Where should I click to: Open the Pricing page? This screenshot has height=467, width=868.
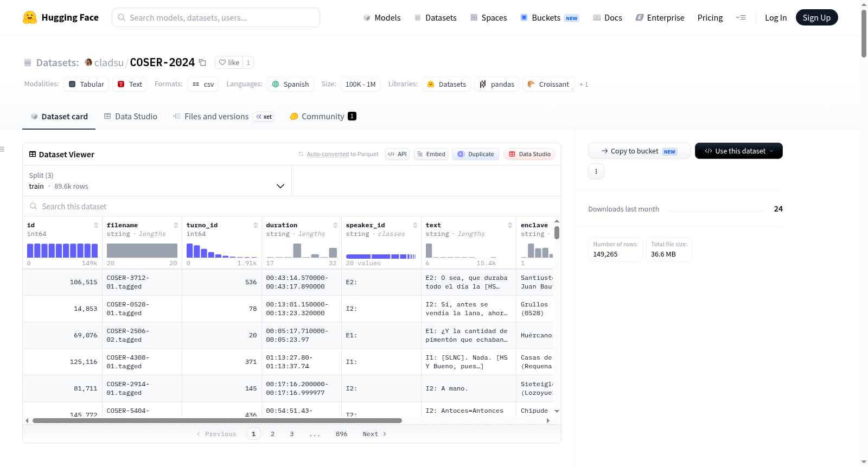point(710,17)
